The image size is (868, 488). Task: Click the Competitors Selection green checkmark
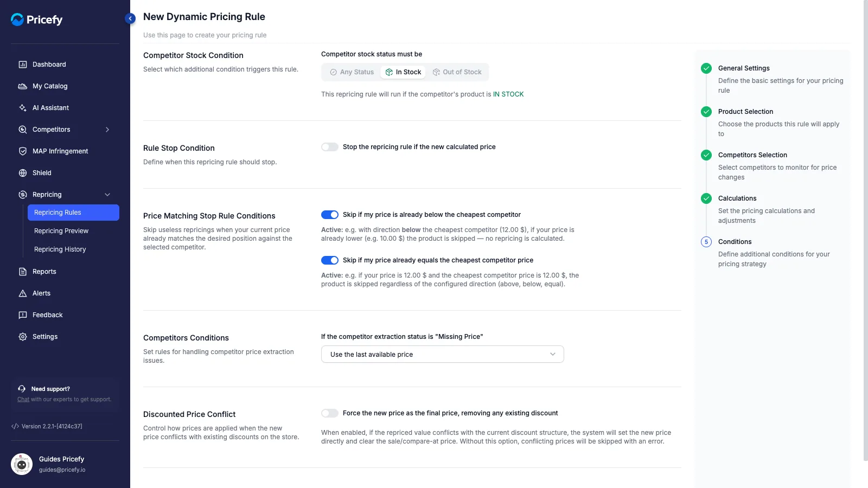point(706,155)
